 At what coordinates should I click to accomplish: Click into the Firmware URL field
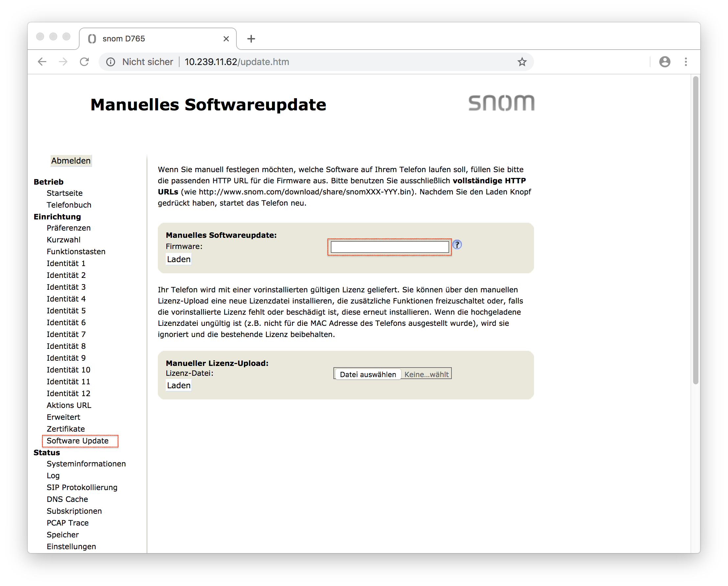(390, 247)
